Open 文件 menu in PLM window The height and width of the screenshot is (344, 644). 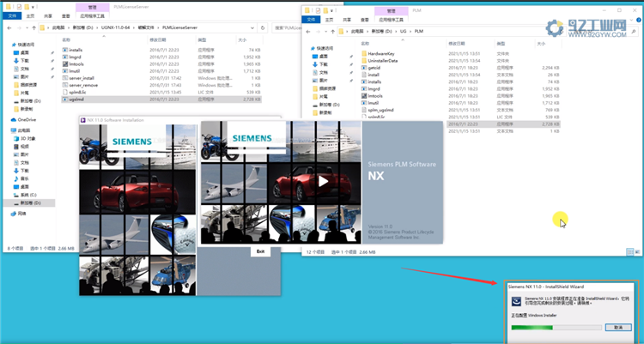(312, 19)
